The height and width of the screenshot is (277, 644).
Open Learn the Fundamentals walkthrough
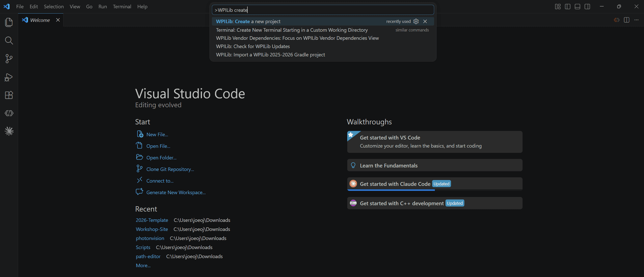click(x=435, y=165)
